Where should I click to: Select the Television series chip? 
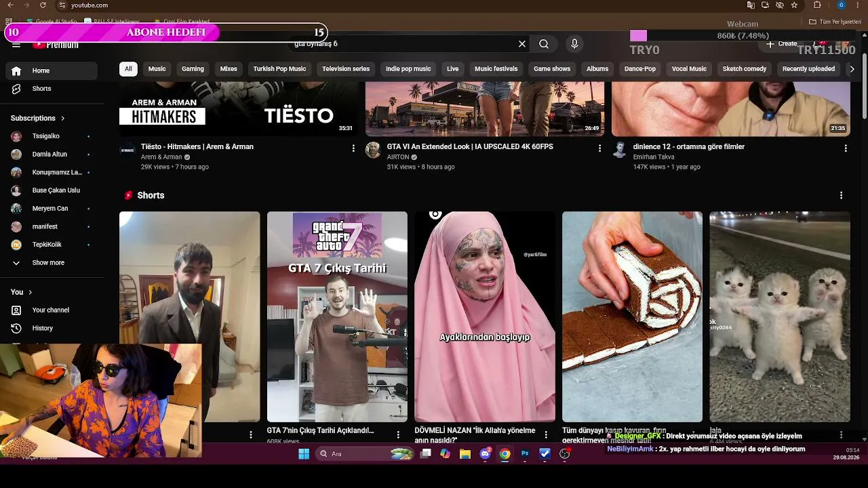click(346, 69)
